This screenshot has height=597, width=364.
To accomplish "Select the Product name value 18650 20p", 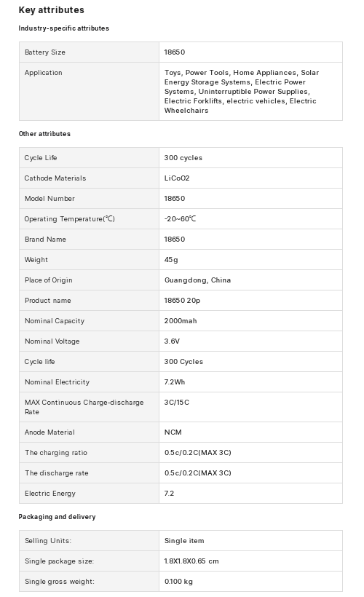I will 182,301.
